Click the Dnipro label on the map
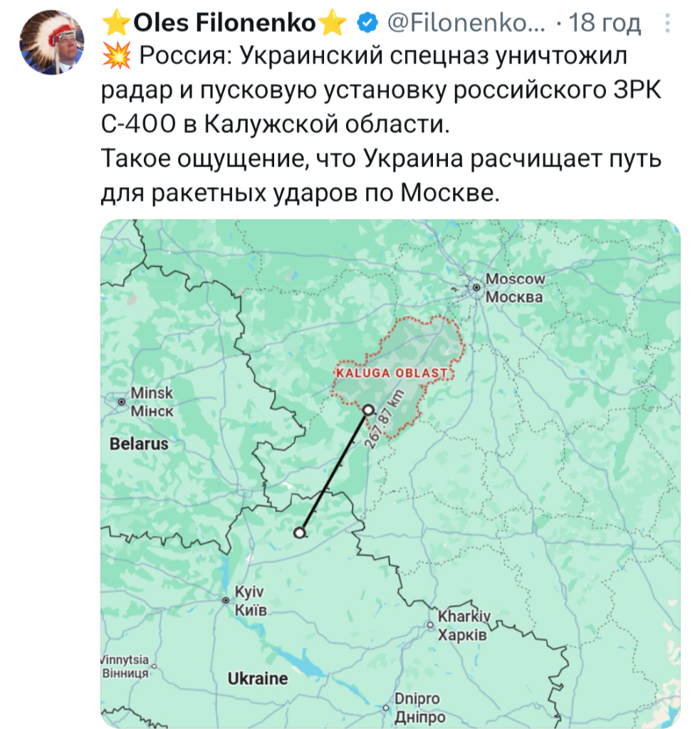 [419, 707]
